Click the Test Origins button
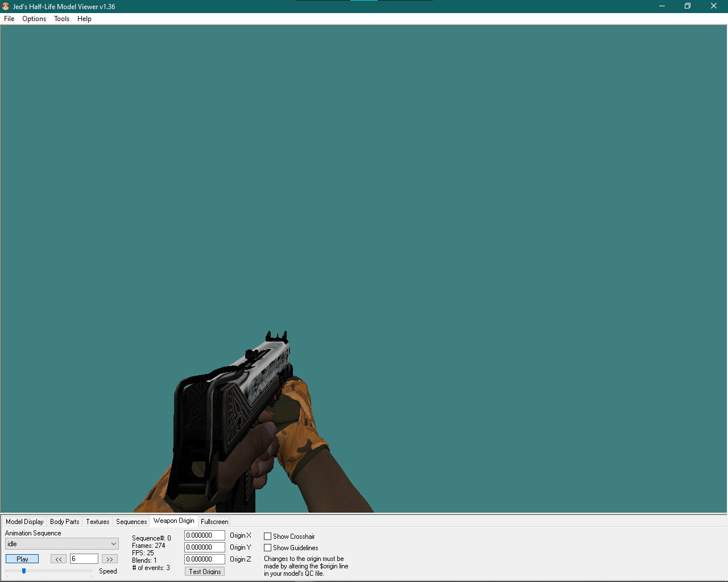The height and width of the screenshot is (582, 728). (205, 572)
